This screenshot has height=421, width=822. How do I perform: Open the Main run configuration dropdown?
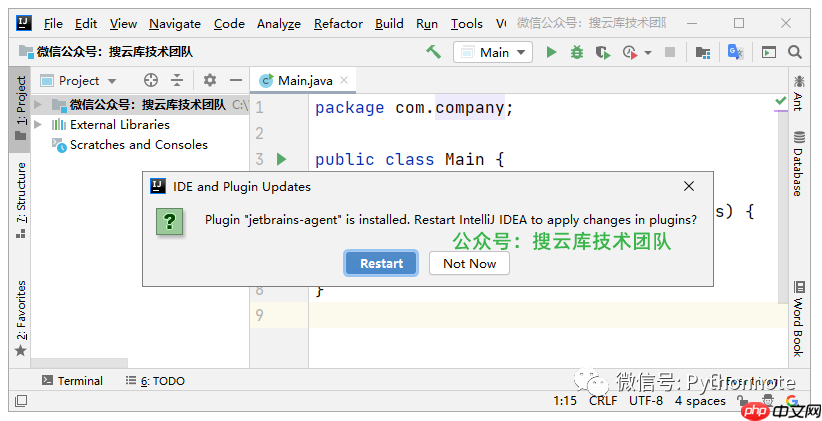(493, 52)
